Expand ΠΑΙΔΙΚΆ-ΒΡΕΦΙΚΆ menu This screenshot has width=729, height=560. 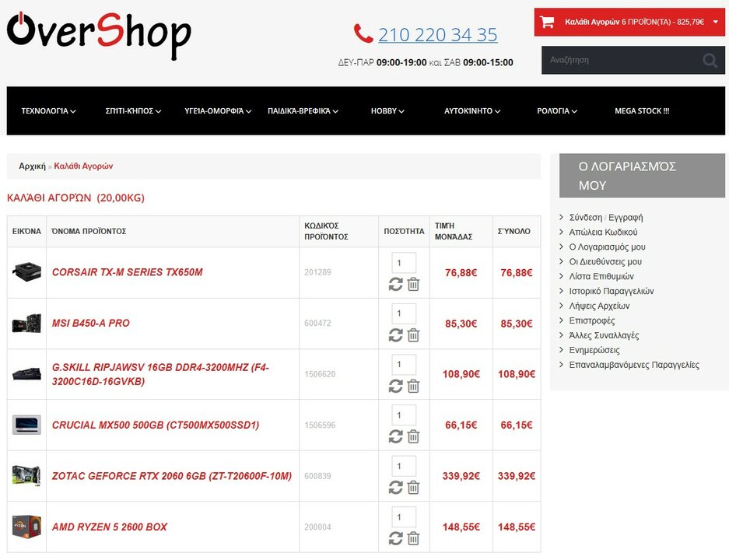[x=303, y=111]
